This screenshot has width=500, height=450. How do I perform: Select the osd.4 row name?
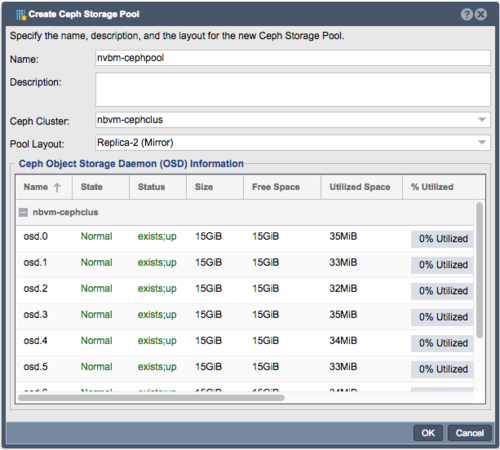coord(35,341)
